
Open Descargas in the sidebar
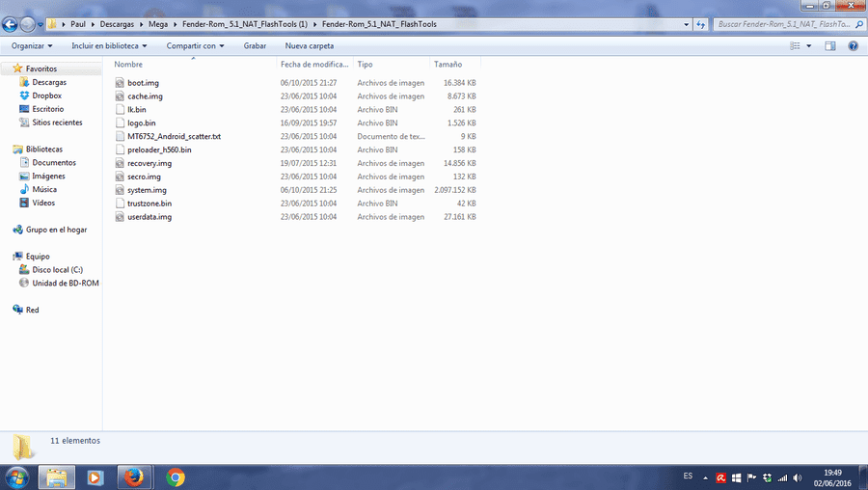coord(49,82)
